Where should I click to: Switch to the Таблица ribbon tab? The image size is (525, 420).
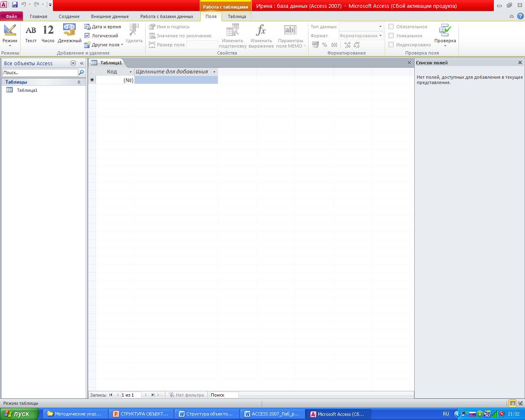point(237,16)
